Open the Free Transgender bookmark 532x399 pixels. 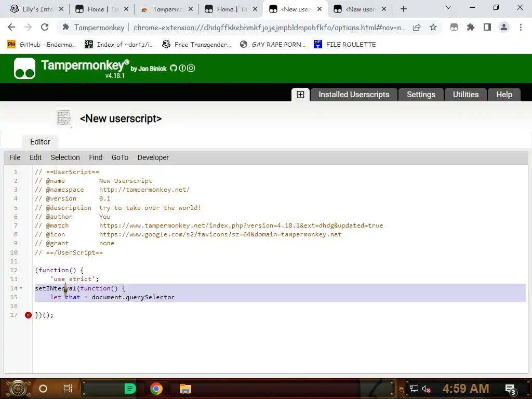click(x=196, y=45)
